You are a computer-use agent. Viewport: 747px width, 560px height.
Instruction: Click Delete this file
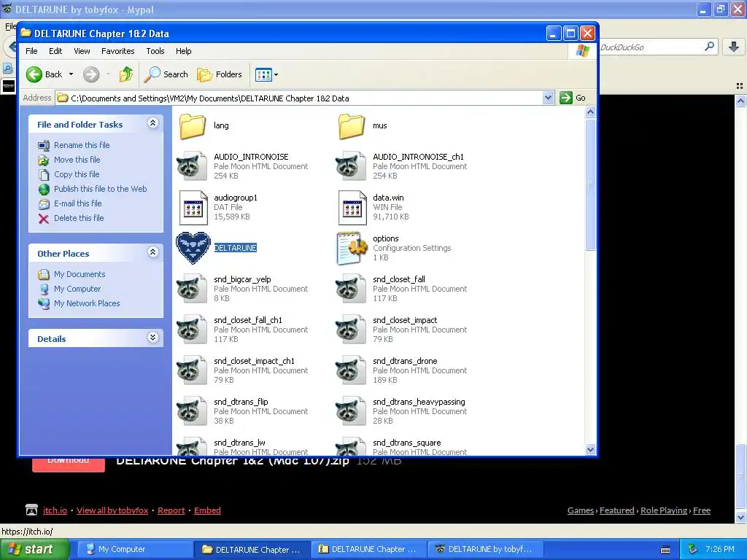tap(79, 217)
